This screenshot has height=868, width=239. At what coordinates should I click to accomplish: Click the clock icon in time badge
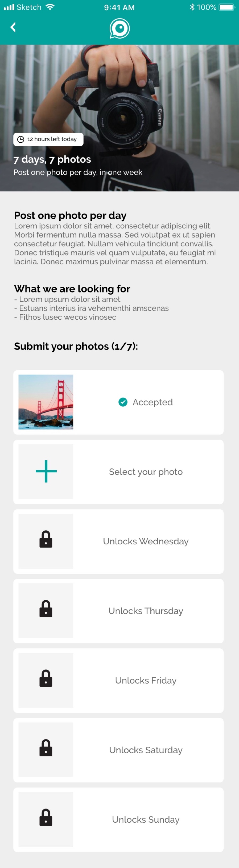click(20, 139)
